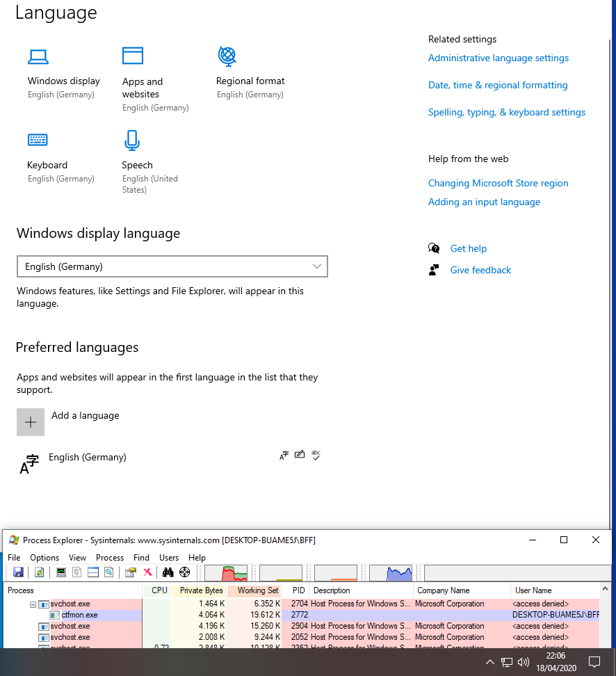Screen dimensions: 616x676
Task: Select svchost.exe row with PID 2052
Action: 302,637
